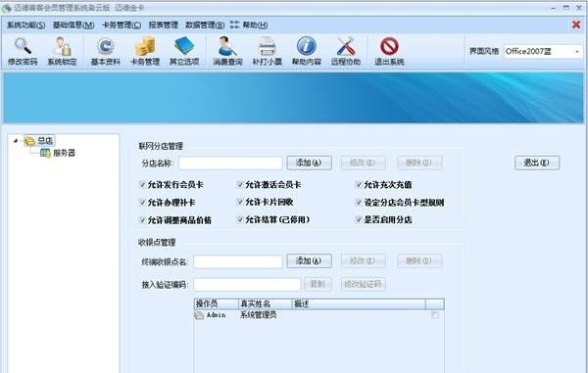The height and width of the screenshot is (373, 588).
Task: Focus the 分店名称 input field
Action: click(x=230, y=163)
